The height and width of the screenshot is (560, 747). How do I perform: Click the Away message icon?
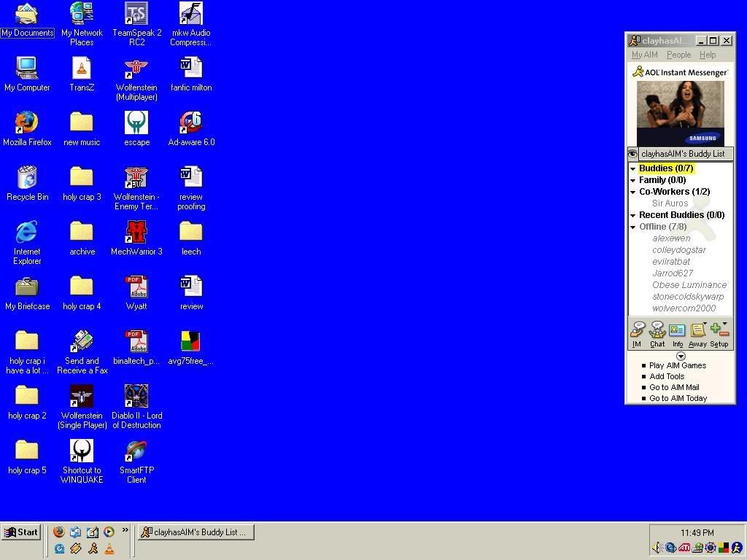(x=697, y=334)
